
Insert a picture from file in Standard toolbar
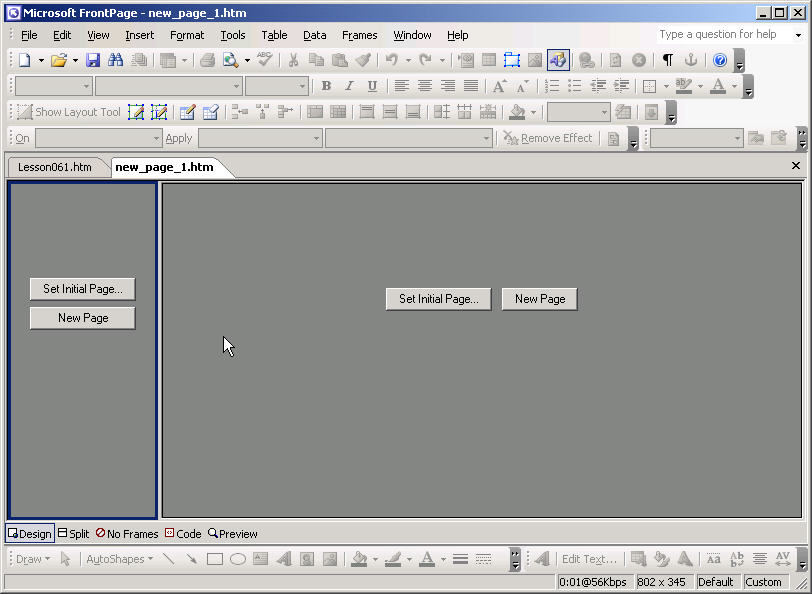coord(534,60)
